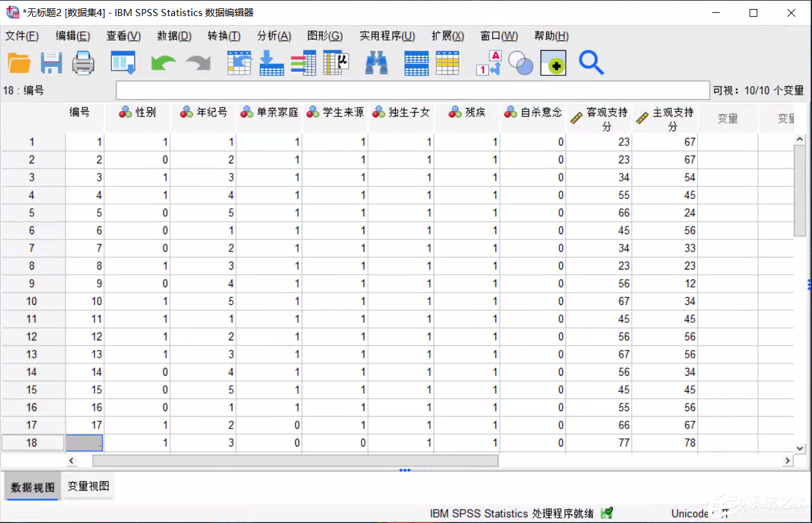812x523 pixels.
Task: Switch to the 变量视图 tab
Action: click(89, 486)
